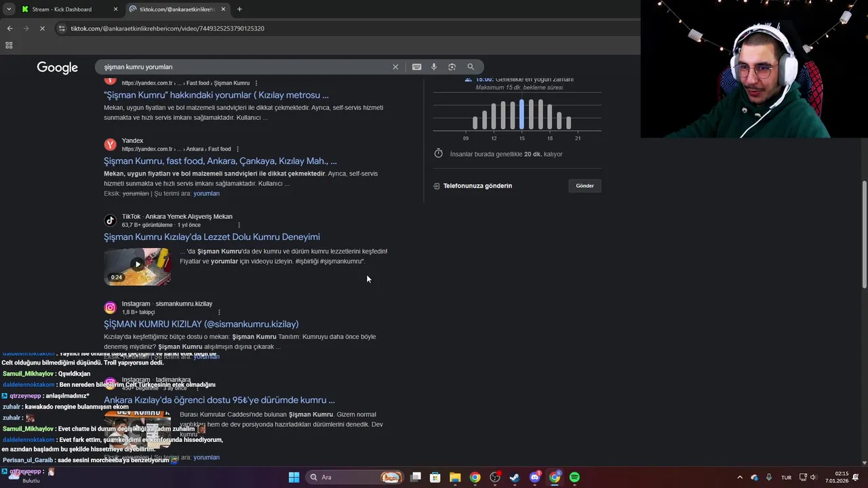Open the volume control in tray
The width and height of the screenshot is (868, 488).
(813, 477)
